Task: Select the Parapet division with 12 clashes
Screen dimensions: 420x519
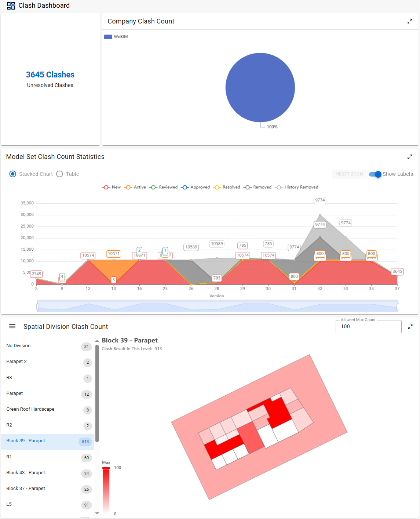Action: point(48,393)
